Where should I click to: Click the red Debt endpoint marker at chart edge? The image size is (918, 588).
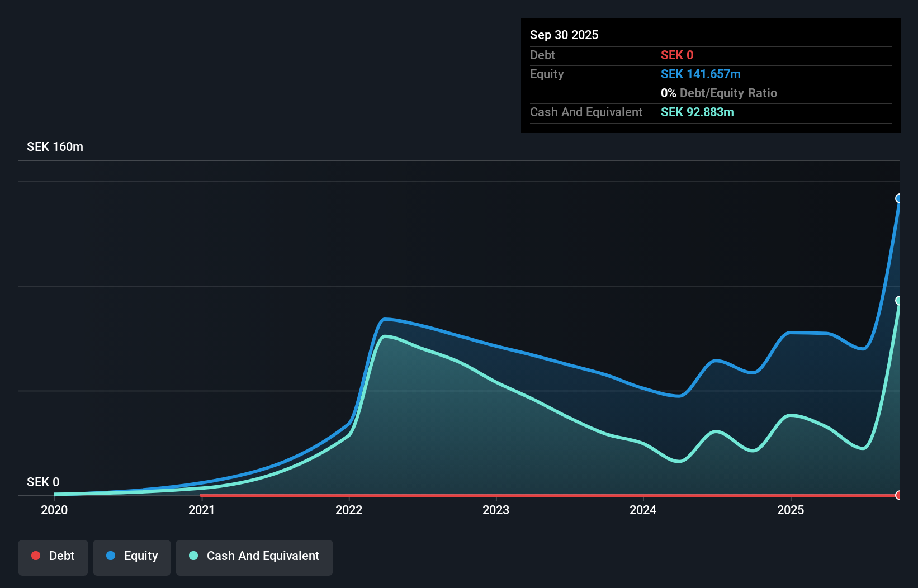click(x=898, y=495)
